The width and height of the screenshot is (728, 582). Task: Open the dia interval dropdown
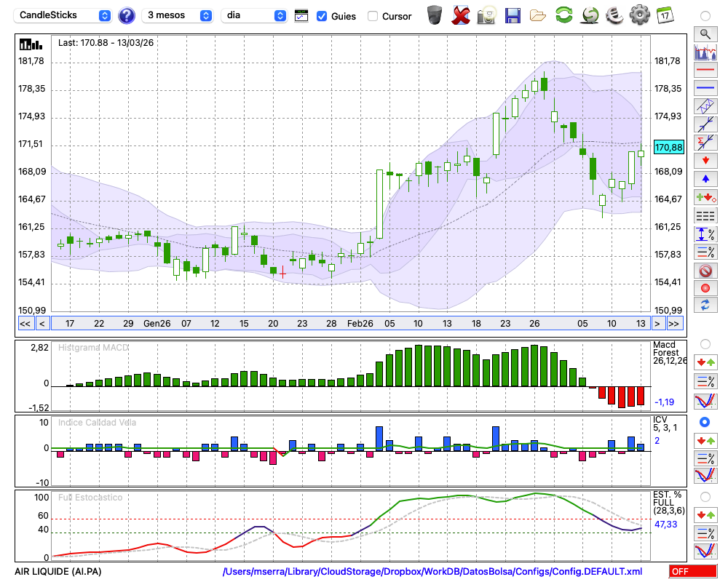click(254, 15)
